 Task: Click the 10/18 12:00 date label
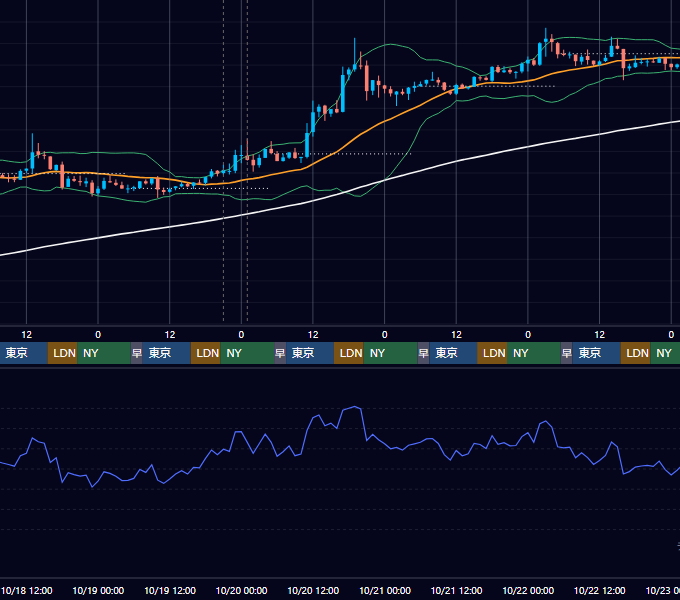(x=27, y=590)
